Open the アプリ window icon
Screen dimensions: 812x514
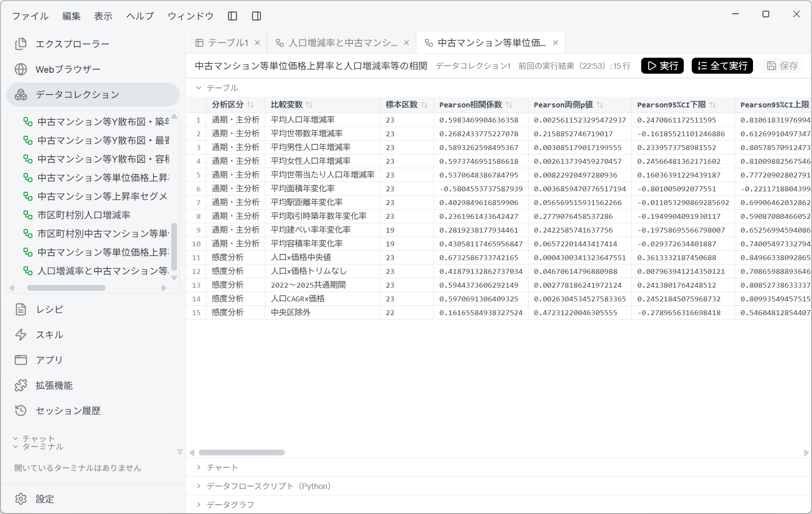pyautogui.click(x=21, y=360)
